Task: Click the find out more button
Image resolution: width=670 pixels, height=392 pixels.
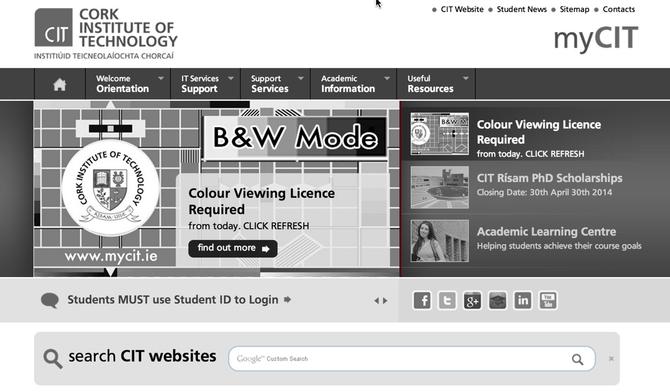Action: click(x=233, y=248)
